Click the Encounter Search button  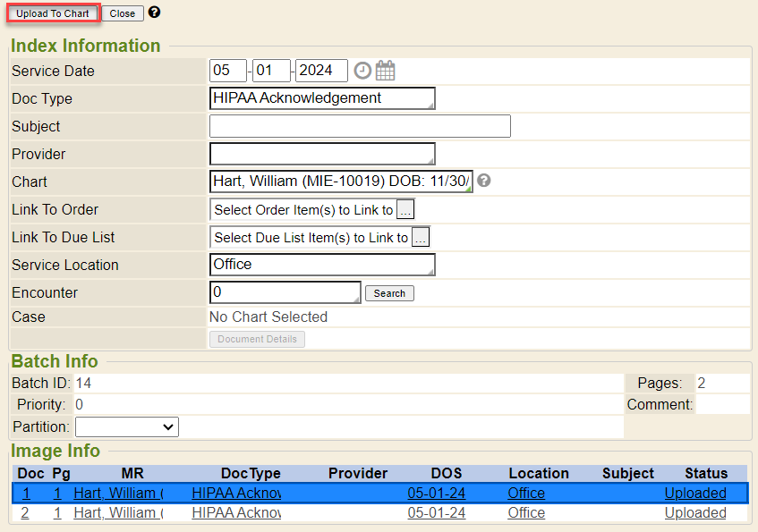pyautogui.click(x=389, y=293)
